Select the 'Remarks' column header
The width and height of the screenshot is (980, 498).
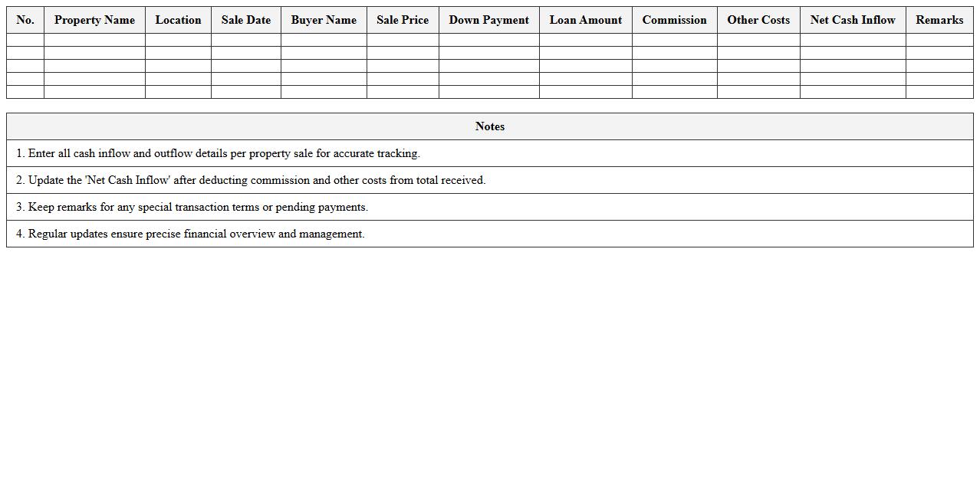click(939, 20)
